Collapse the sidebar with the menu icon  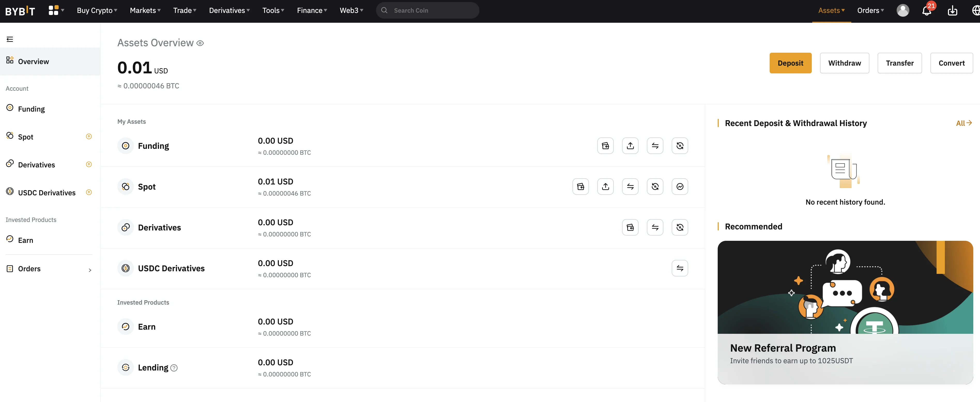[x=10, y=39]
